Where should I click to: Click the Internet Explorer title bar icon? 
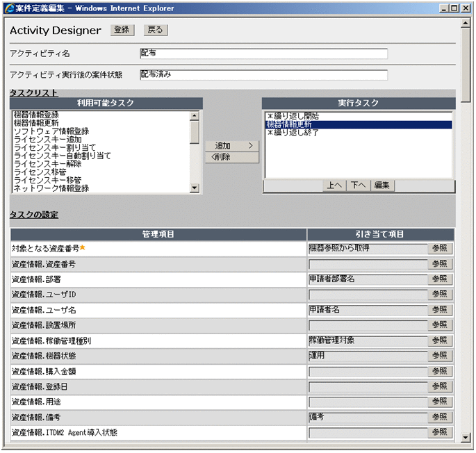click(9, 8)
